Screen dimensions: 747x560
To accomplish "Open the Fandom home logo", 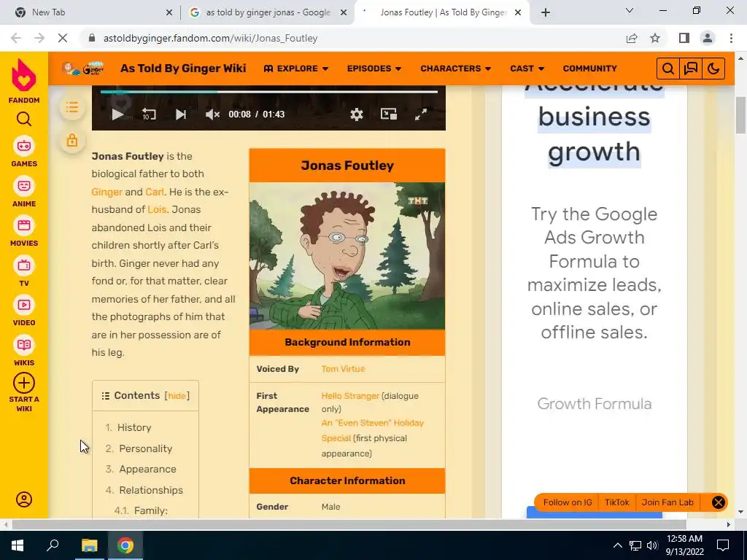I will tap(24, 81).
